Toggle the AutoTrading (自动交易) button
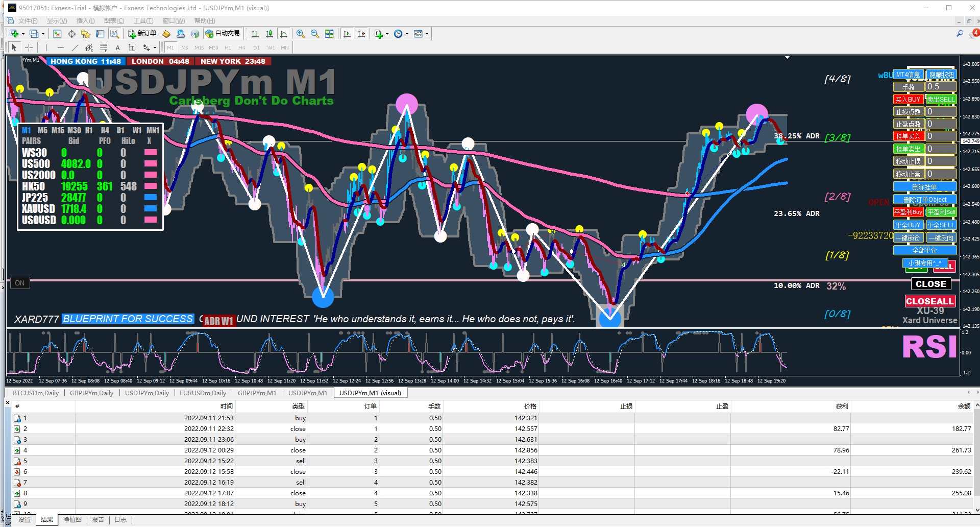 pyautogui.click(x=223, y=34)
